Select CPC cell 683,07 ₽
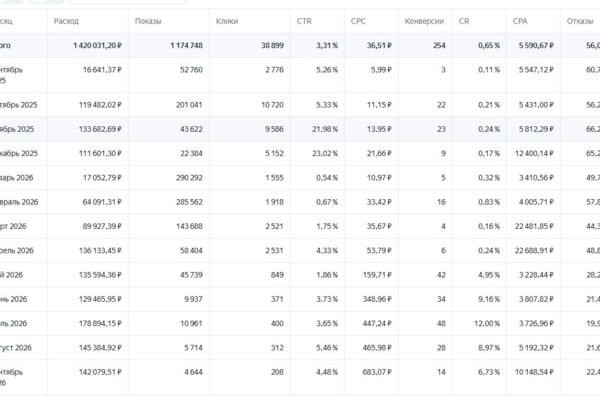 (x=377, y=372)
